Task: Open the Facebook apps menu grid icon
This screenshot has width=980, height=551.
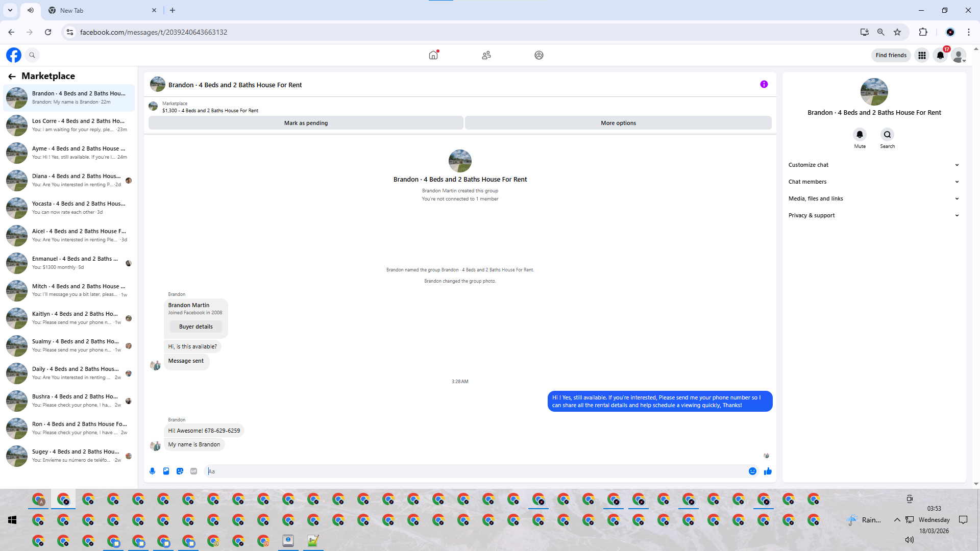Action: tap(922, 55)
